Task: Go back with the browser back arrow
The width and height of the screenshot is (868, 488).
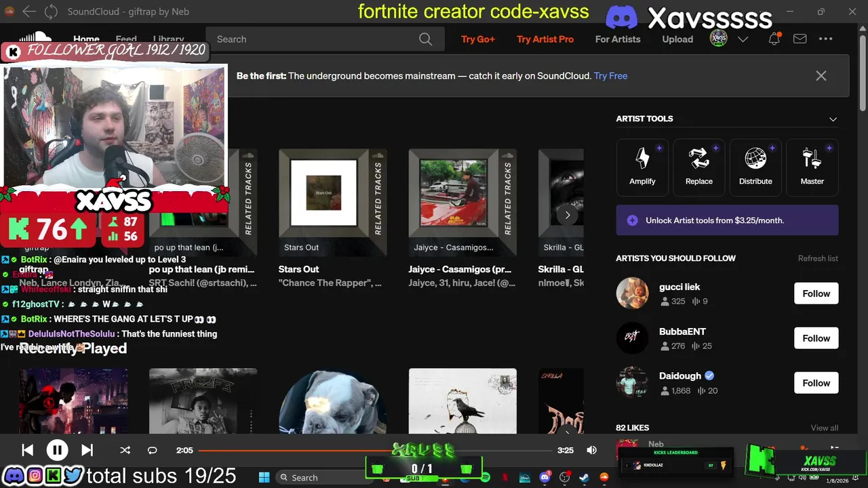Action: coord(28,12)
